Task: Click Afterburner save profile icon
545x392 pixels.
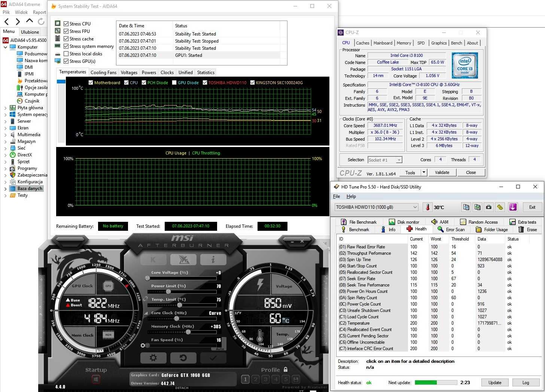Action: click(x=296, y=379)
